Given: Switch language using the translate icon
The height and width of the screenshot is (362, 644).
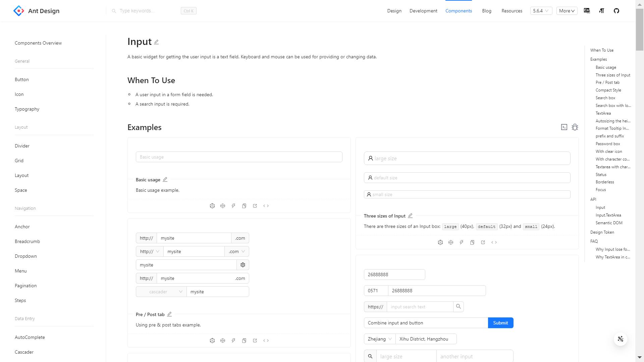Looking at the screenshot, I should pyautogui.click(x=587, y=11).
